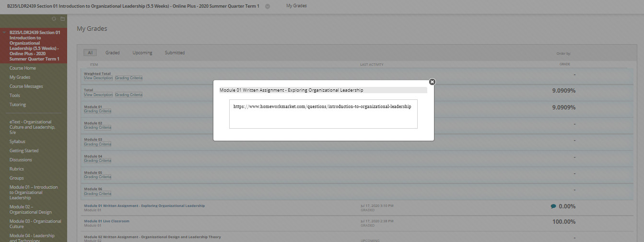Open Module 01 Live Classroom grade item
This screenshot has width=644, height=242.
106,221
